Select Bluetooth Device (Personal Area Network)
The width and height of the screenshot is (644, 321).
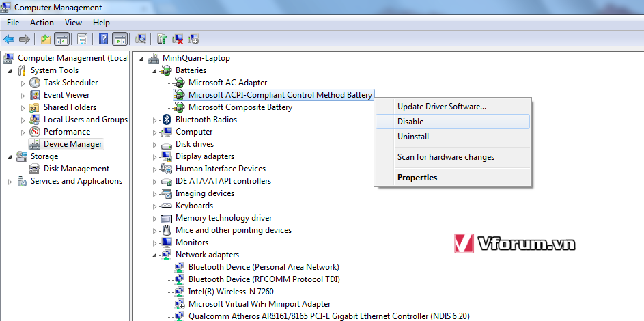(264, 267)
